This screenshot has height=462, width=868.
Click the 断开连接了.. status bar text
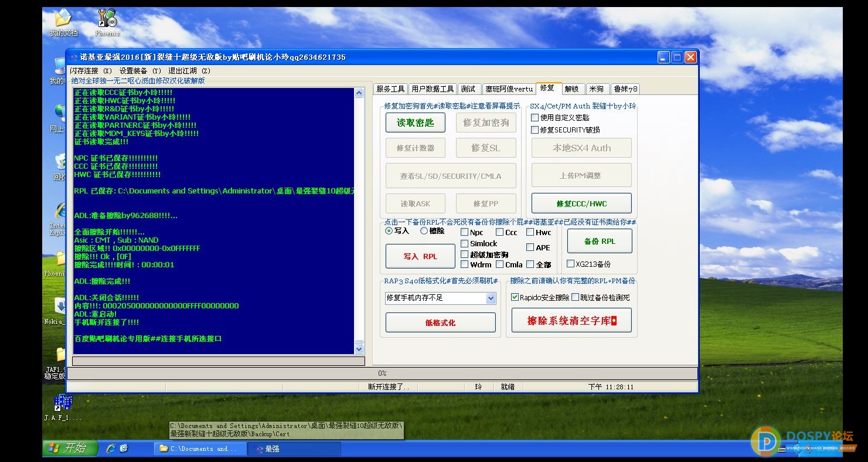[x=389, y=387]
